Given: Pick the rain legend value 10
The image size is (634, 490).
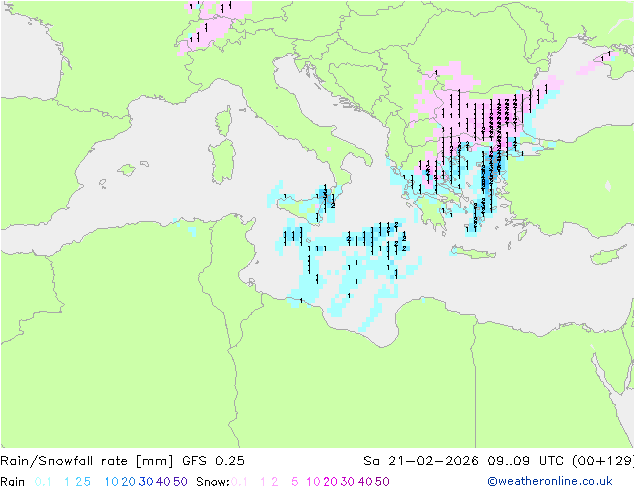Looking at the screenshot, I should click(112, 482).
